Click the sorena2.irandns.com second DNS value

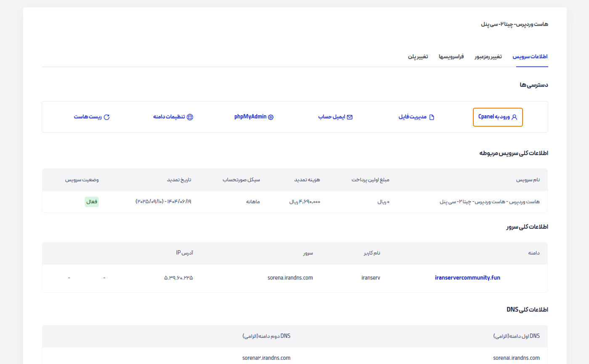pos(267,358)
